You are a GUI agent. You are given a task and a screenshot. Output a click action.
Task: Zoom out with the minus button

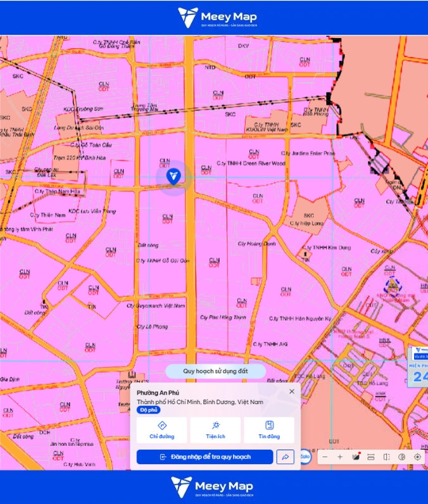[x=325, y=457]
